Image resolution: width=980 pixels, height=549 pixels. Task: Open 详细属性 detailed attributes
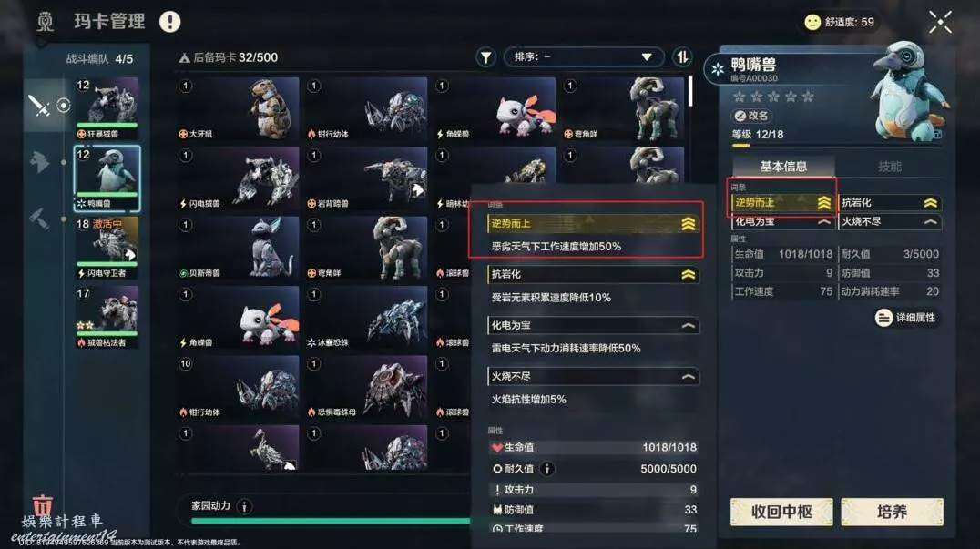point(906,318)
